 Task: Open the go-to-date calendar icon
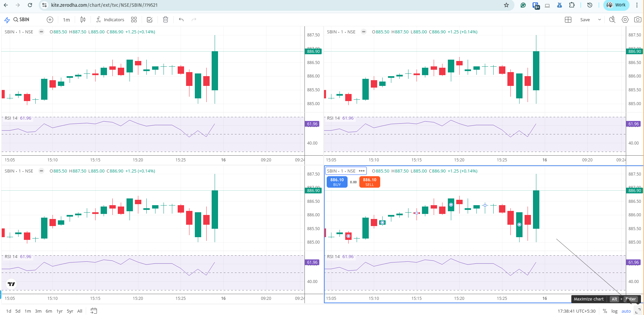tap(94, 311)
